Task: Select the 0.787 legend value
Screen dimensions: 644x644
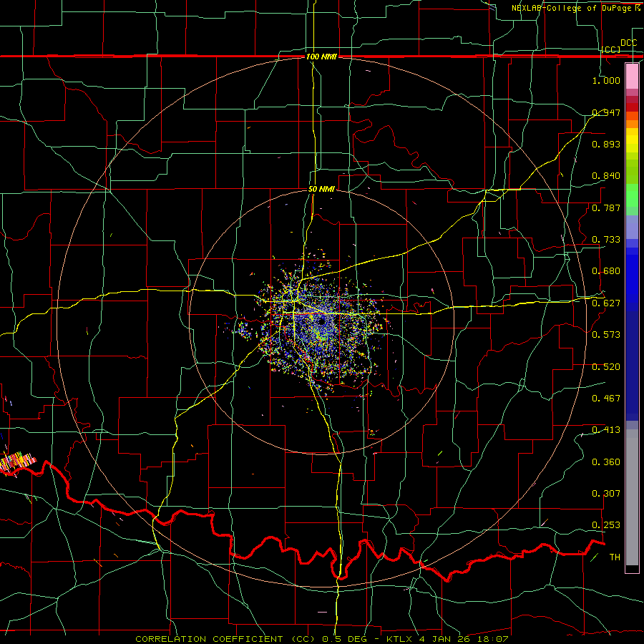Action: 606,208
